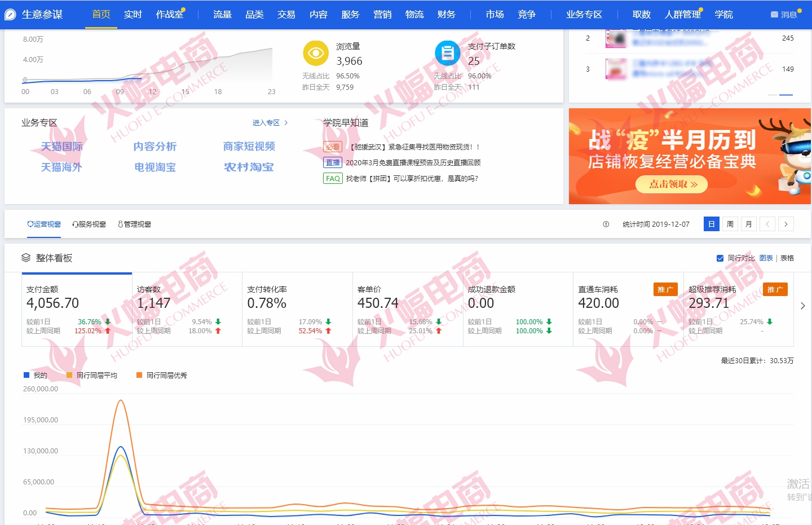Open the 必看 驰援武汉 announcement

[401, 147]
